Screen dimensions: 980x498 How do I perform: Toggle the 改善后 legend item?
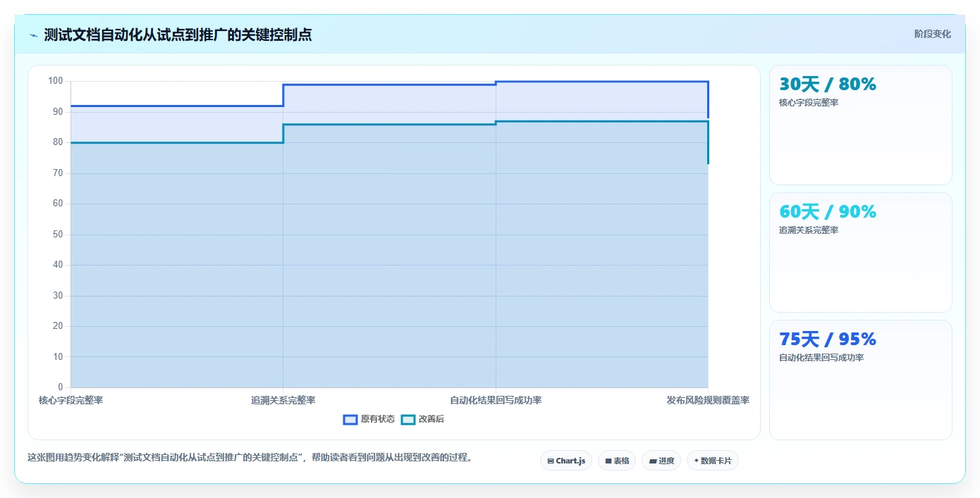422,419
